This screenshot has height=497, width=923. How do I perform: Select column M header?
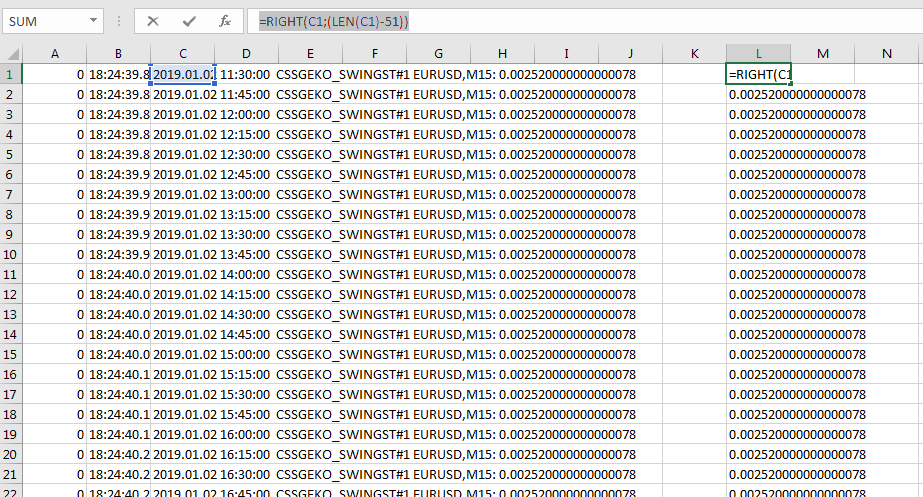822,54
